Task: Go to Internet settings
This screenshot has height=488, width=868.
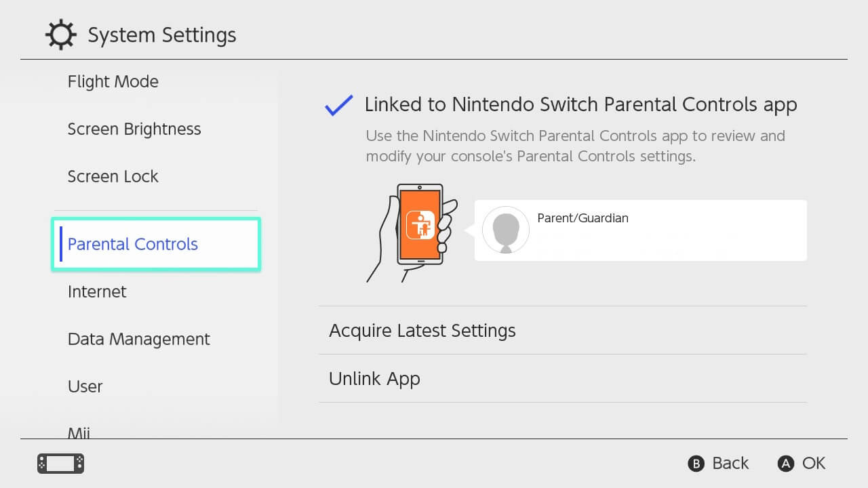Action: click(x=97, y=292)
